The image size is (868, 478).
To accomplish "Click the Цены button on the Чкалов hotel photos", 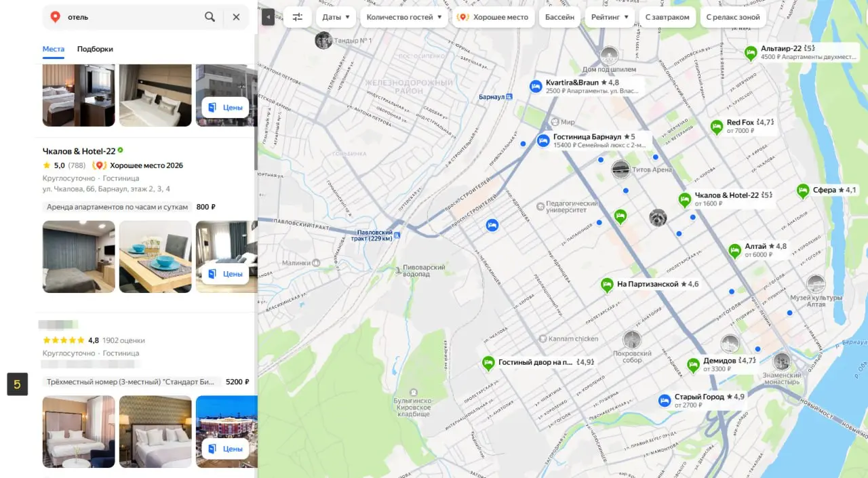I will pos(225,274).
